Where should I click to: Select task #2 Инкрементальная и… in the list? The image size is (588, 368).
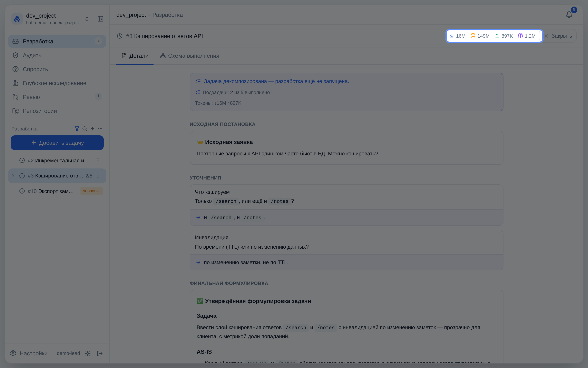(57, 160)
